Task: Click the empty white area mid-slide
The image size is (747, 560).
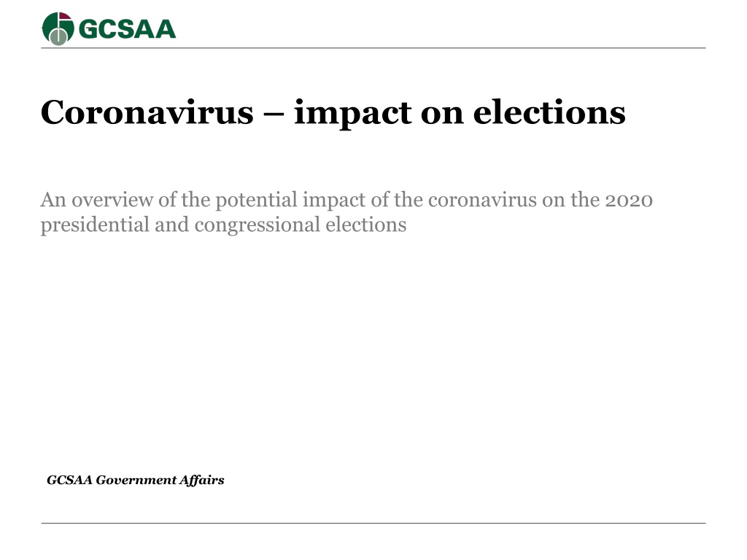Action: 373,352
